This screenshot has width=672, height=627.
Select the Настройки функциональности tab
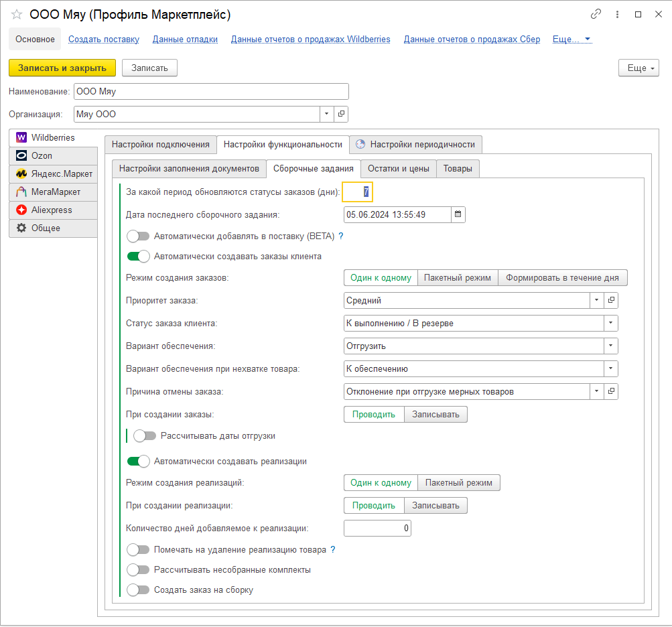[x=283, y=145]
